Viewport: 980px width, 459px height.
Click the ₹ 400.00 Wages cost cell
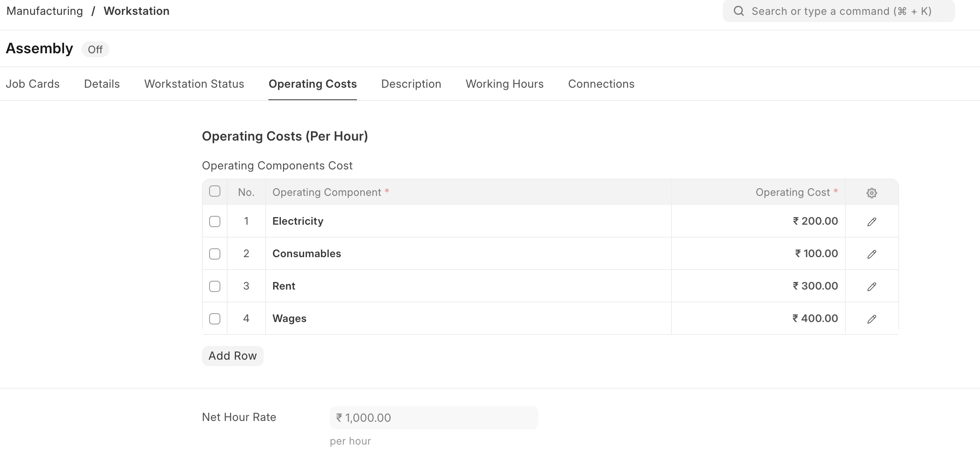[x=758, y=318]
